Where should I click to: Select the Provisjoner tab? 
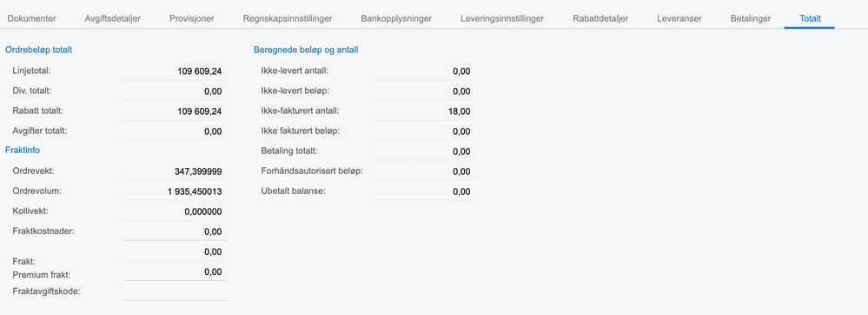click(191, 18)
